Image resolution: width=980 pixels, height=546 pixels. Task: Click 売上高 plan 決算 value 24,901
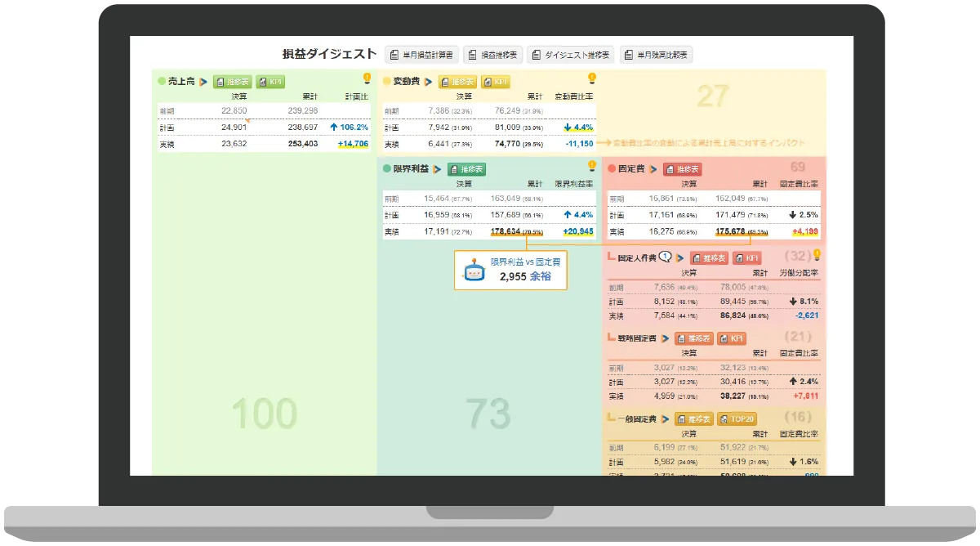click(234, 128)
